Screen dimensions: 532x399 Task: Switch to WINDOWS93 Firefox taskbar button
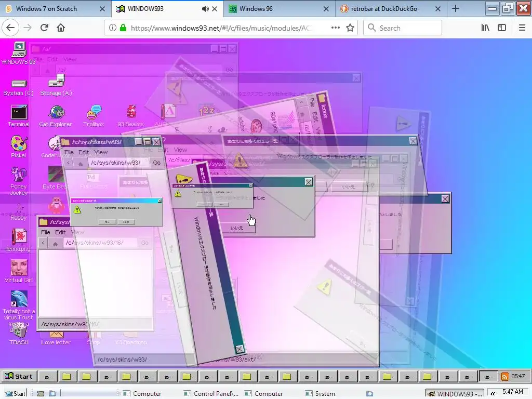point(455,394)
